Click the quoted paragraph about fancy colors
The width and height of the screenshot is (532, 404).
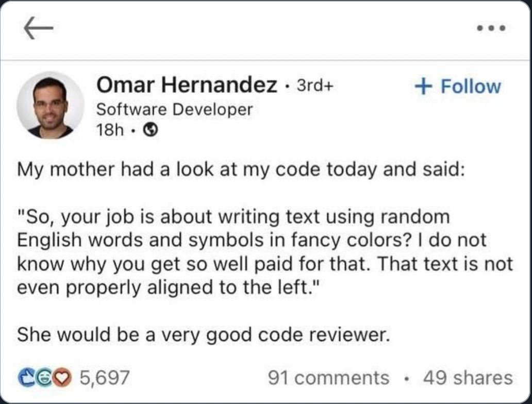pos(253,240)
